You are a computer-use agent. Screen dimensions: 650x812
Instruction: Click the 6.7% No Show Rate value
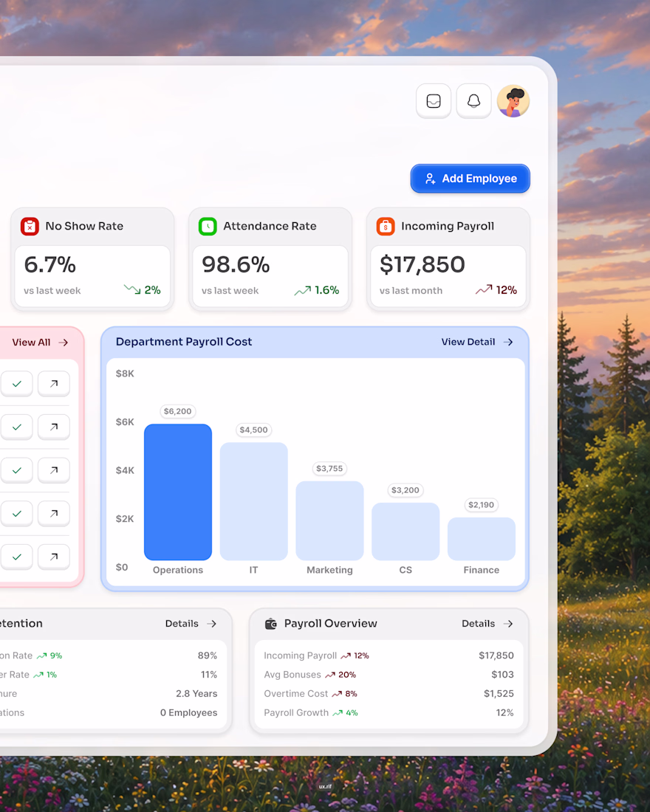coord(49,264)
